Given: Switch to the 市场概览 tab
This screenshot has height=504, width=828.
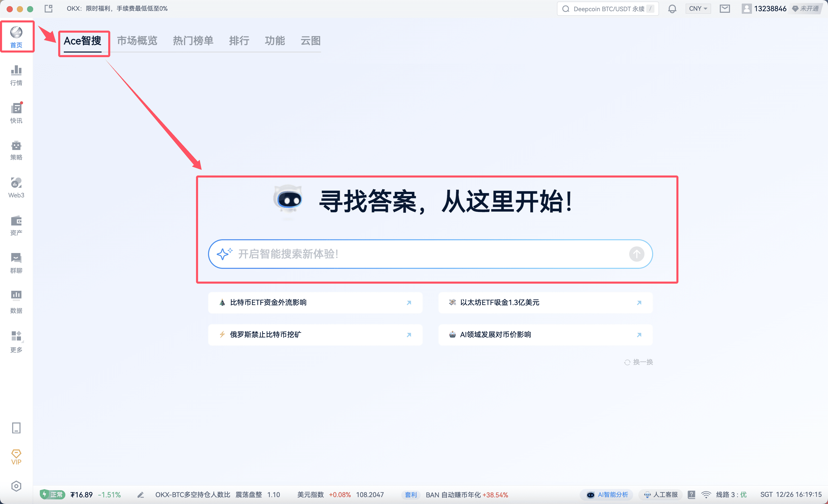Looking at the screenshot, I should click(x=137, y=41).
